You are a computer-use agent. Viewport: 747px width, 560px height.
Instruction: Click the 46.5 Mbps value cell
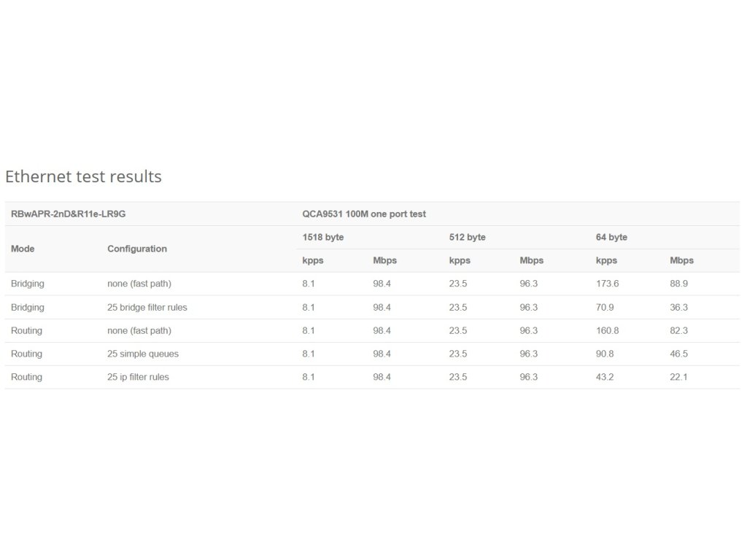click(678, 354)
